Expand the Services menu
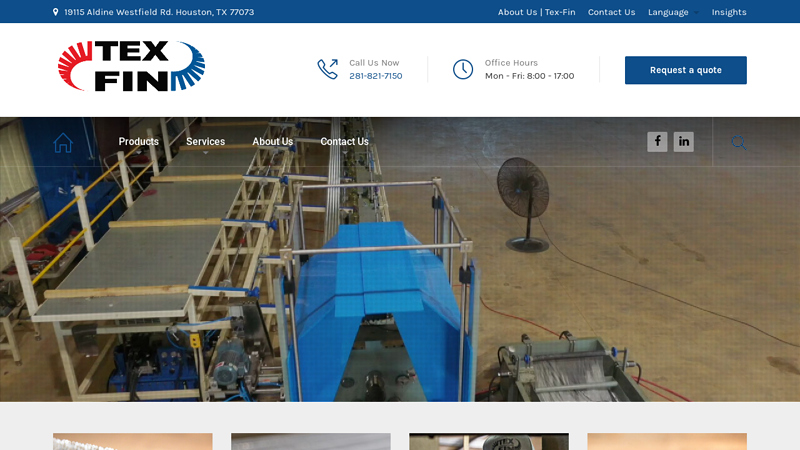The width and height of the screenshot is (800, 450). [205, 142]
